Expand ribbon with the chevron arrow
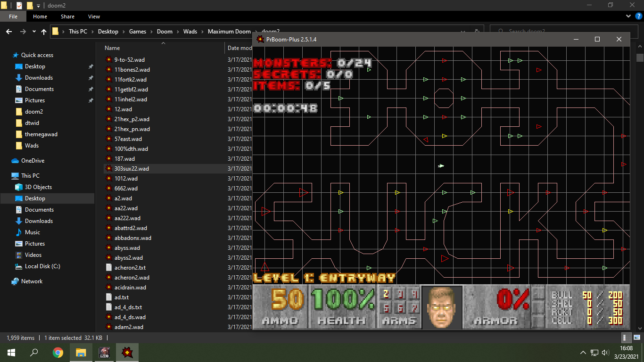This screenshot has width=644, height=362. [x=628, y=16]
